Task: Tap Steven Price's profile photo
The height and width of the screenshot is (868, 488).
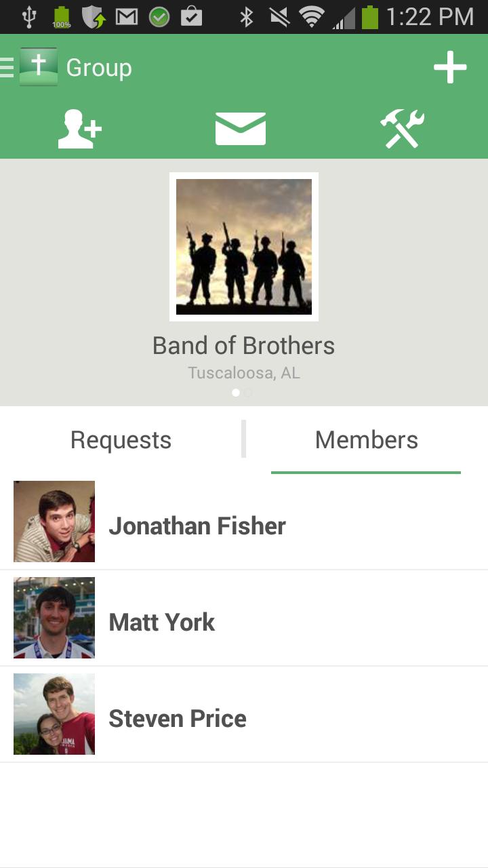Action: (x=54, y=714)
